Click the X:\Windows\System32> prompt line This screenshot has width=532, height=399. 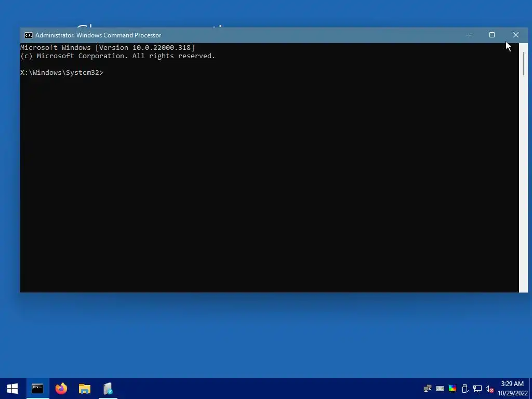[x=61, y=73]
